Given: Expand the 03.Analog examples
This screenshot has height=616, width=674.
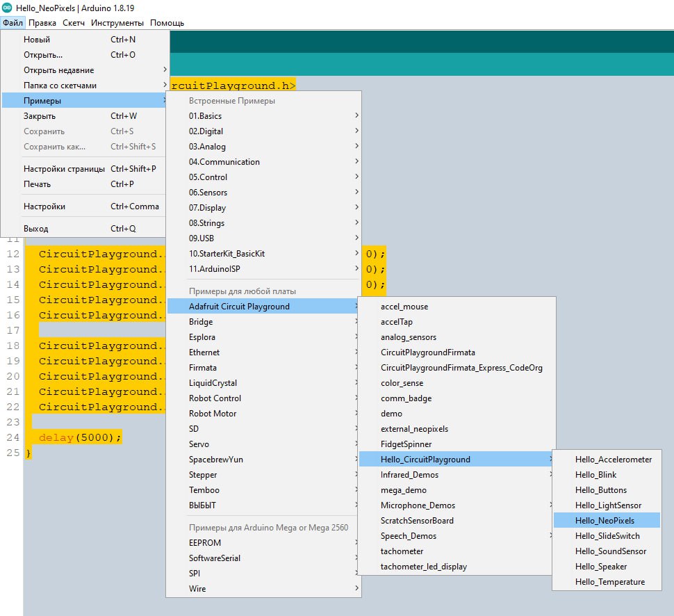Looking at the screenshot, I should pos(263,147).
